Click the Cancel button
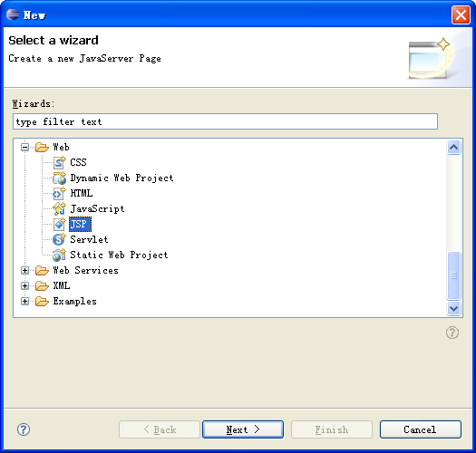Image resolution: width=476 pixels, height=453 pixels. coord(420,429)
